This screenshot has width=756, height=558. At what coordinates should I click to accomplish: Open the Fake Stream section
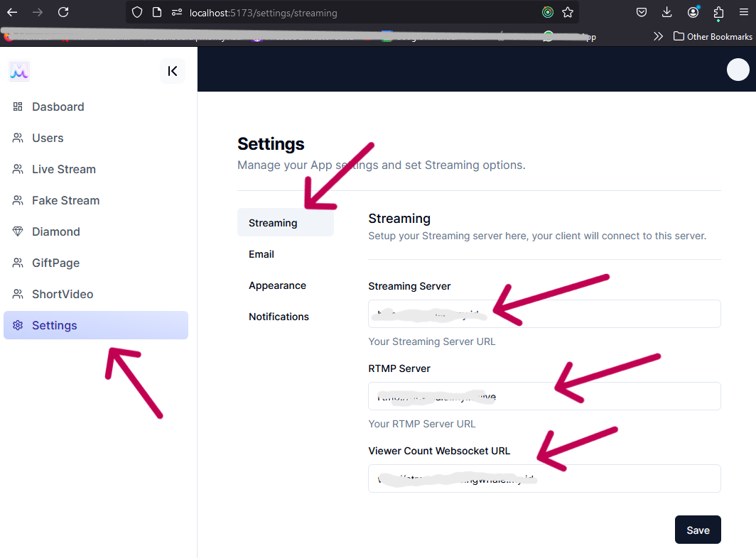65,200
